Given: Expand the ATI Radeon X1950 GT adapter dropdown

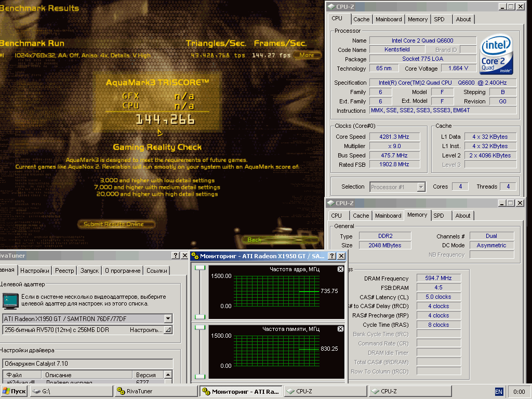Looking at the screenshot, I should click(168, 318).
